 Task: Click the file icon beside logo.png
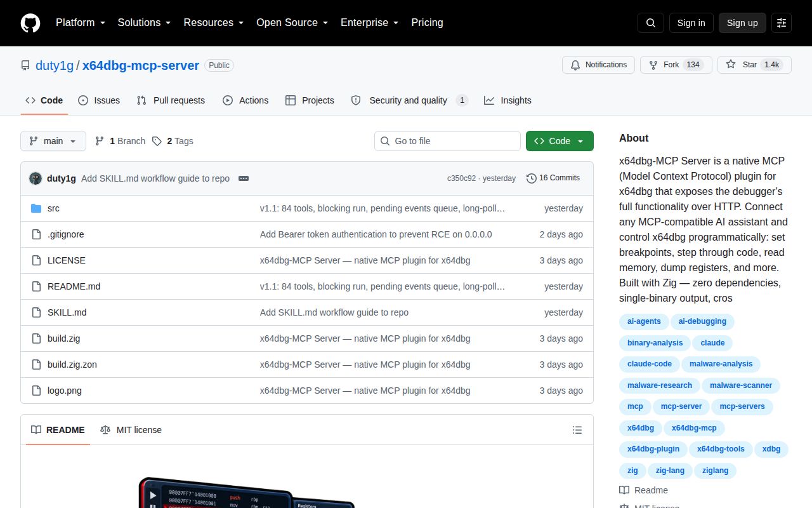tap(36, 391)
